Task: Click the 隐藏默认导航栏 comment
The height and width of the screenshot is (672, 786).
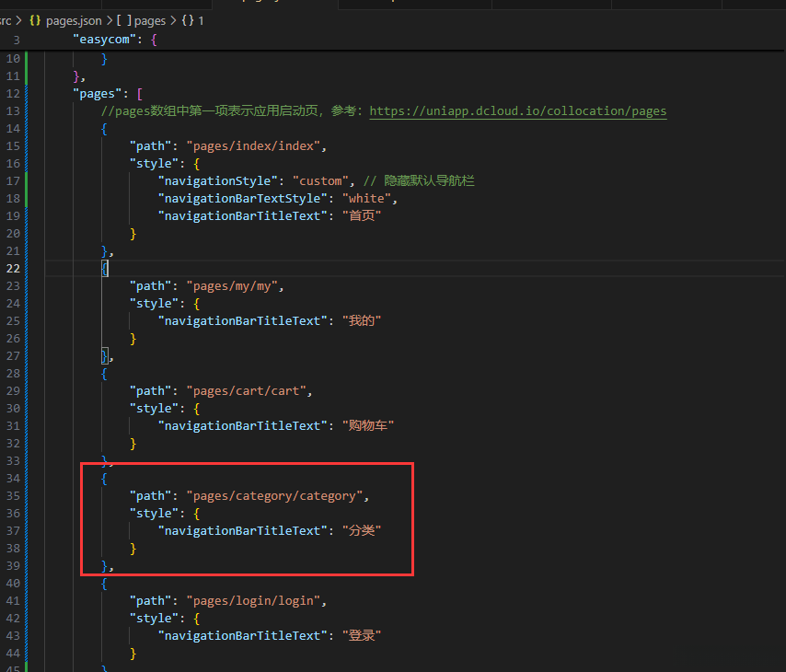Action: click(419, 180)
